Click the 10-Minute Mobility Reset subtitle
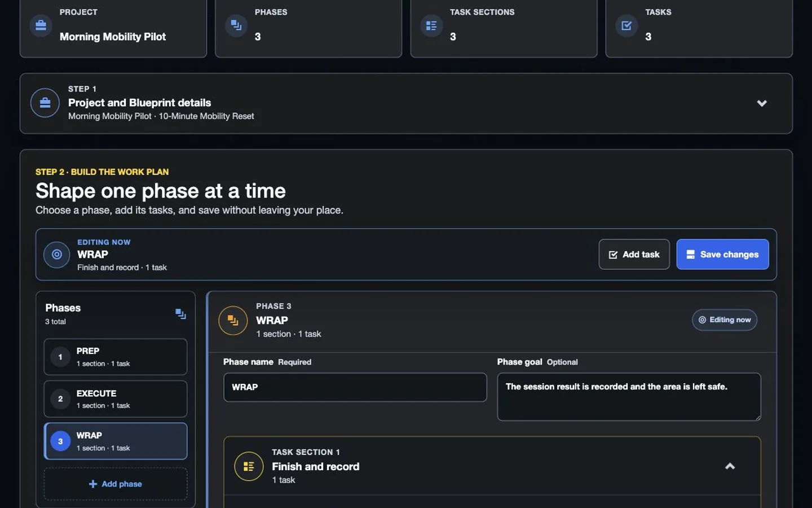812x508 pixels. 206,116
